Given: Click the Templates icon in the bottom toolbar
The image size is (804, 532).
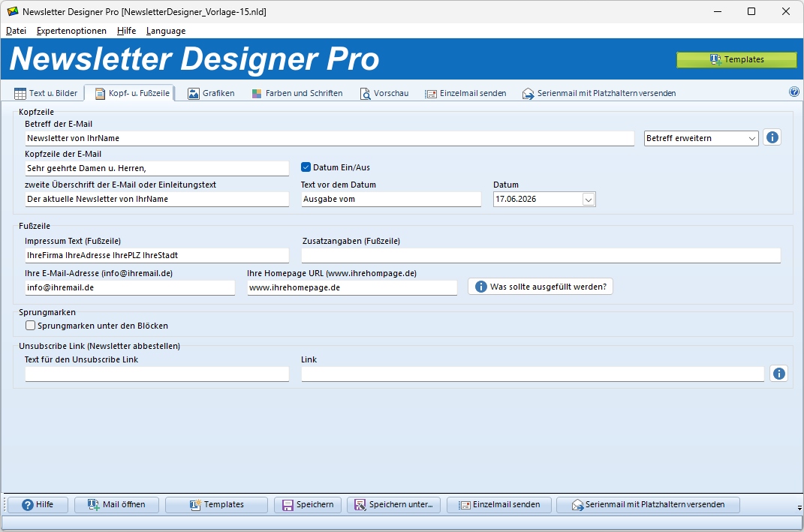Looking at the screenshot, I should click(x=195, y=505).
